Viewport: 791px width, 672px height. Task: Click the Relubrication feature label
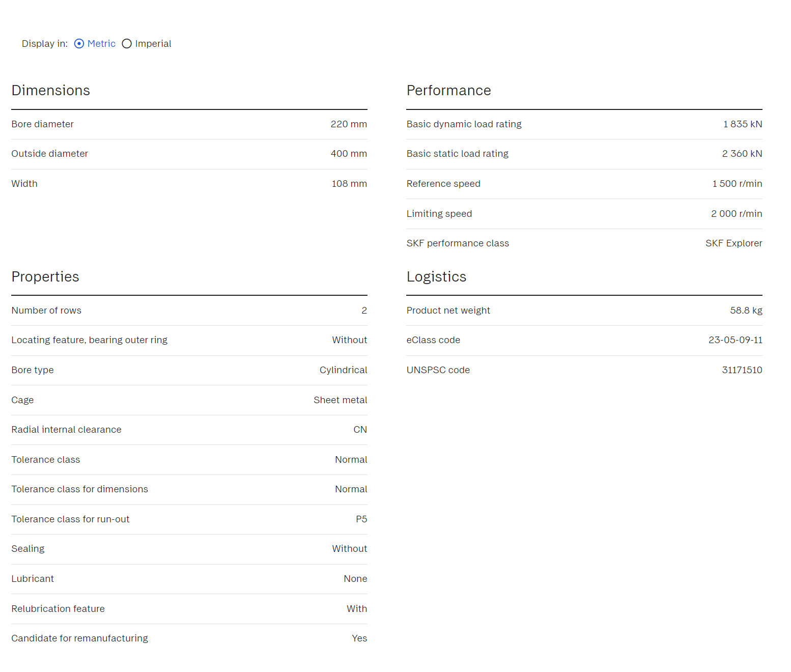click(x=58, y=609)
